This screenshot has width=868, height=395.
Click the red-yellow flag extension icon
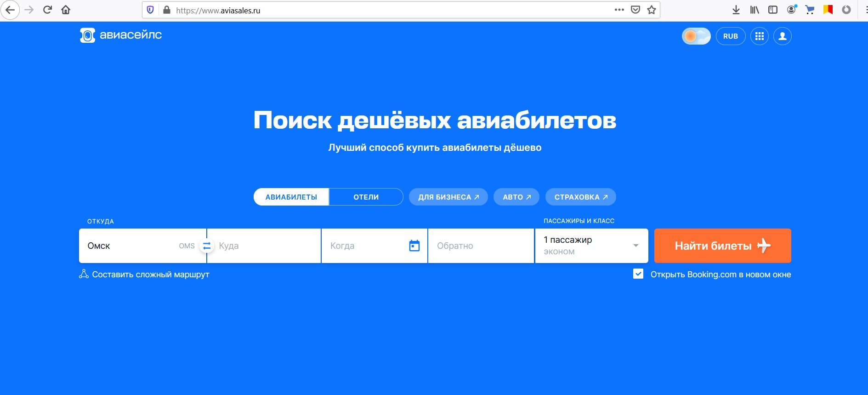click(828, 10)
